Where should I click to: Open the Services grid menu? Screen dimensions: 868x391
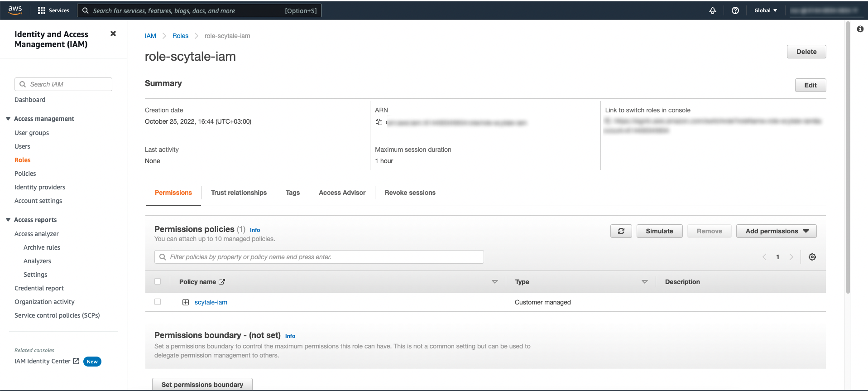(x=42, y=10)
